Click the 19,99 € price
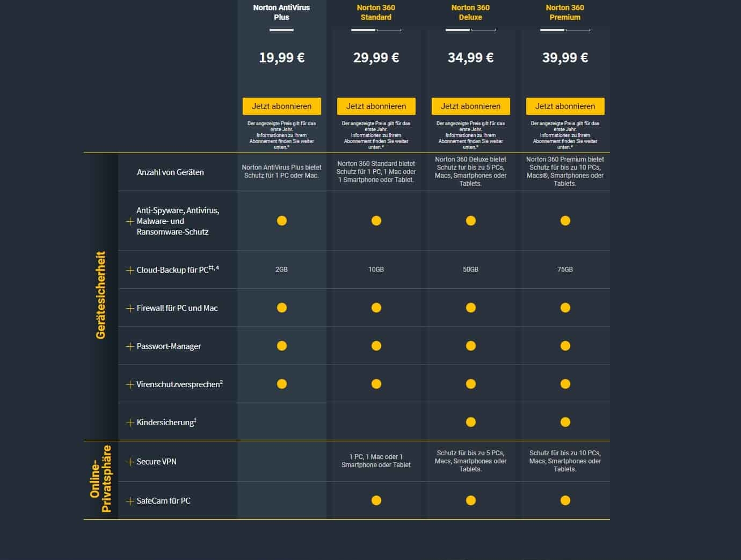This screenshot has height=560, width=741. pyautogui.click(x=281, y=57)
